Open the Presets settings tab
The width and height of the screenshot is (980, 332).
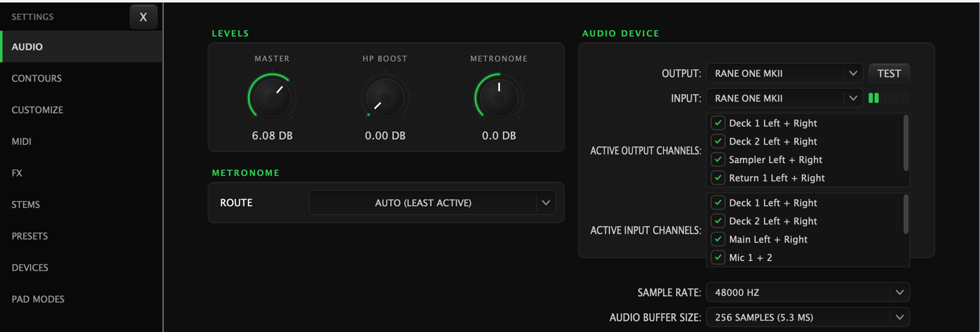tap(81, 236)
